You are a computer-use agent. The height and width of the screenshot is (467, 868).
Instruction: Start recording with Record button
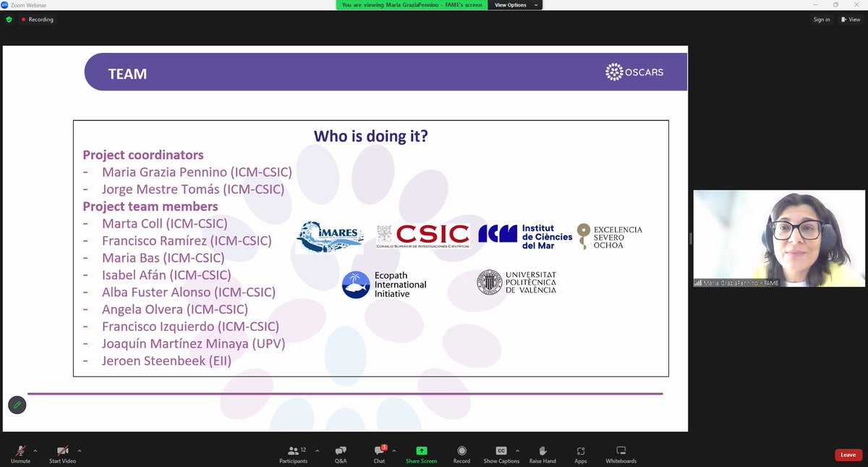point(461,454)
